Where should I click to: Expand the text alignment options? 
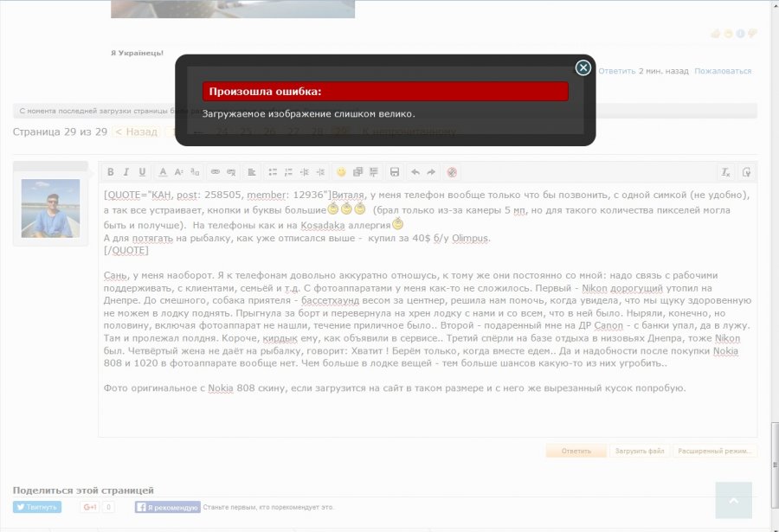[x=251, y=172]
